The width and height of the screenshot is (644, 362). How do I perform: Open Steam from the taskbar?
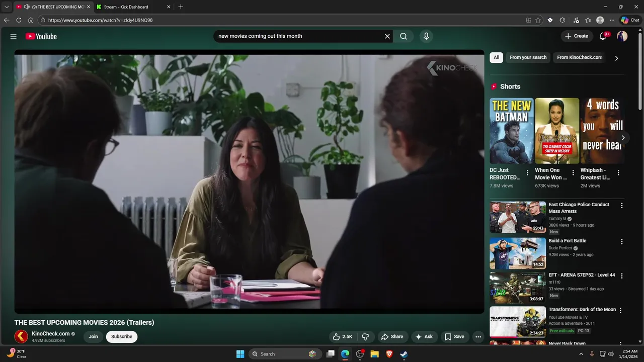pos(404,354)
